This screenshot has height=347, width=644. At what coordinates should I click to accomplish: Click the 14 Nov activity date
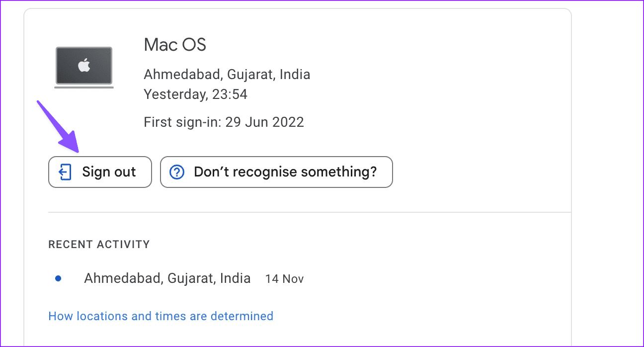(x=284, y=279)
